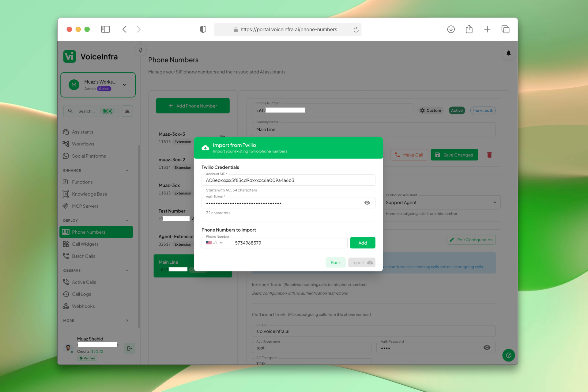Screen dimensions: 588x392
Task: Open Functions in the sidebar
Action: (96, 182)
